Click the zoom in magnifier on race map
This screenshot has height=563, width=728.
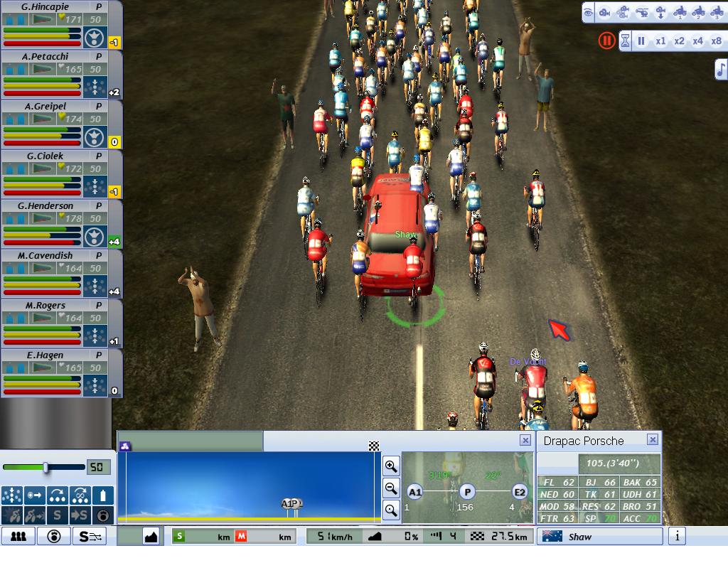(x=391, y=466)
